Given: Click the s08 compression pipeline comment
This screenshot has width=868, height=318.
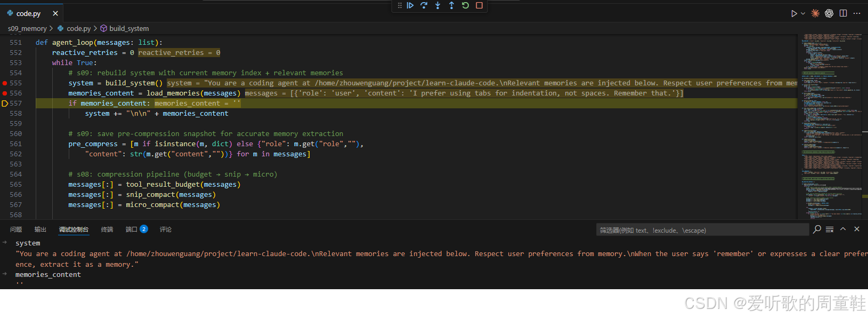Looking at the screenshot, I should point(173,174).
